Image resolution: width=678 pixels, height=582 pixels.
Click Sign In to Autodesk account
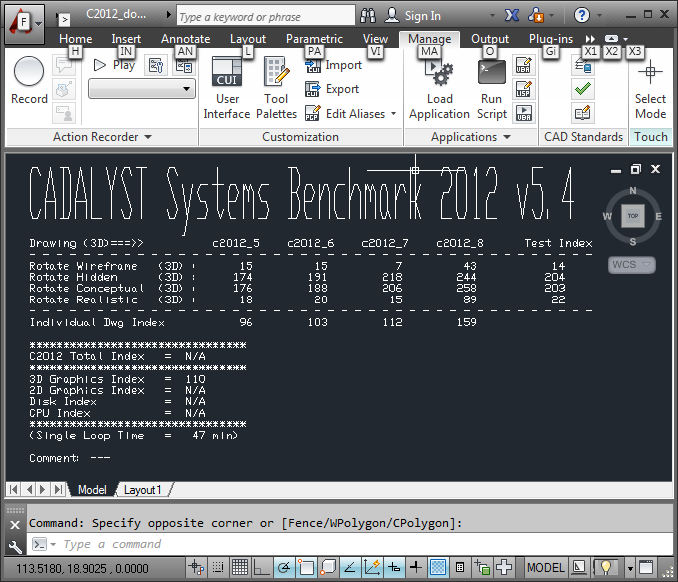(413, 16)
